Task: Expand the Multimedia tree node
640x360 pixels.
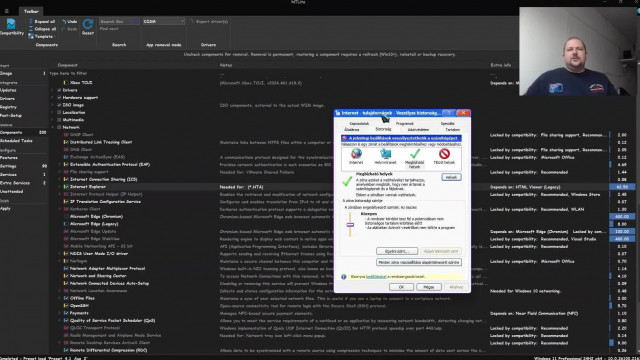Action: (53, 120)
